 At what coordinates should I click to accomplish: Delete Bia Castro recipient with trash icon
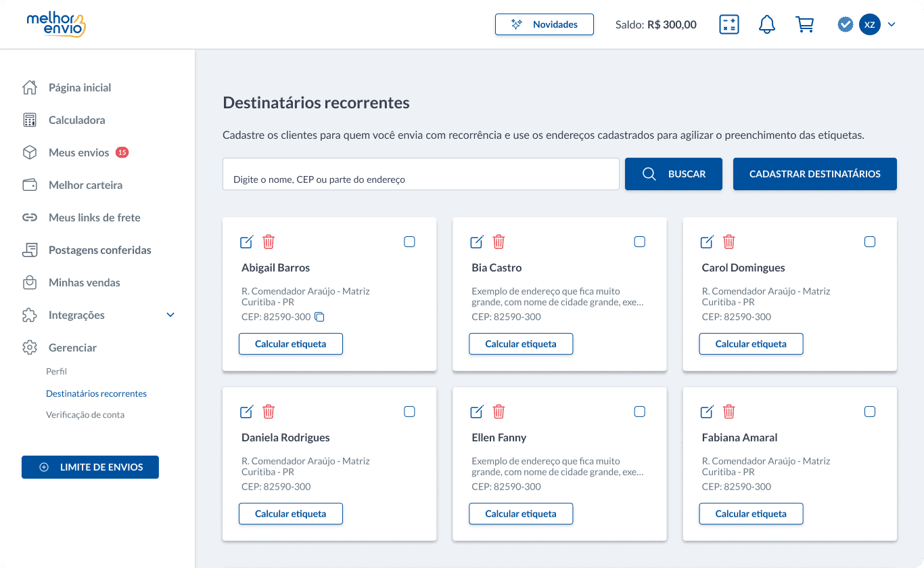coord(499,242)
